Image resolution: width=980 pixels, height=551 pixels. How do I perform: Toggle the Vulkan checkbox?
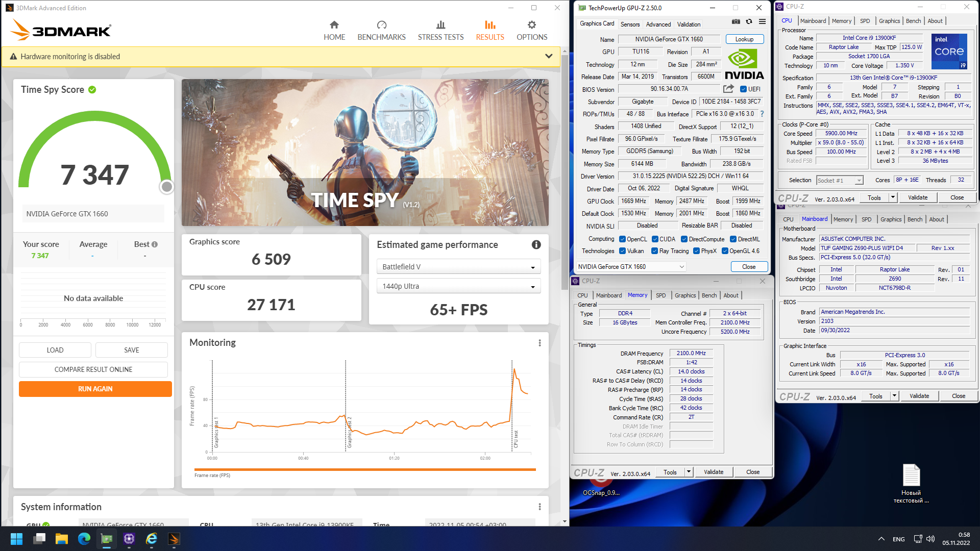[622, 251]
